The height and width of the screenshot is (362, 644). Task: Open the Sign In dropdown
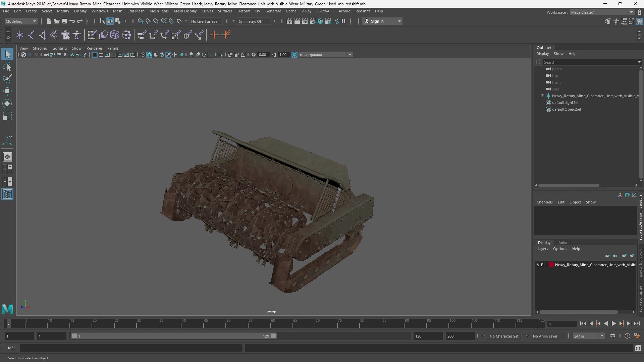pos(382,21)
